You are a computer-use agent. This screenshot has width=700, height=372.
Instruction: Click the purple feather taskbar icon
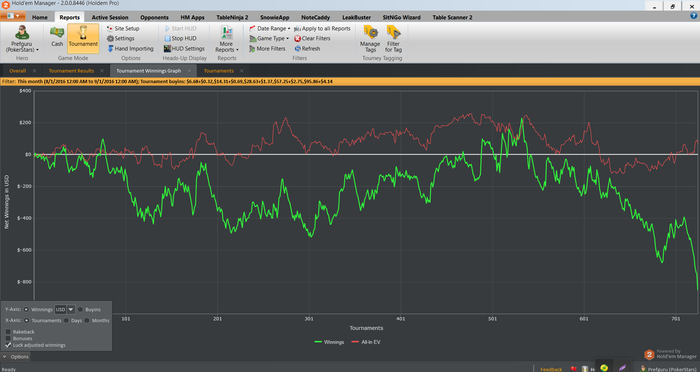622,368
